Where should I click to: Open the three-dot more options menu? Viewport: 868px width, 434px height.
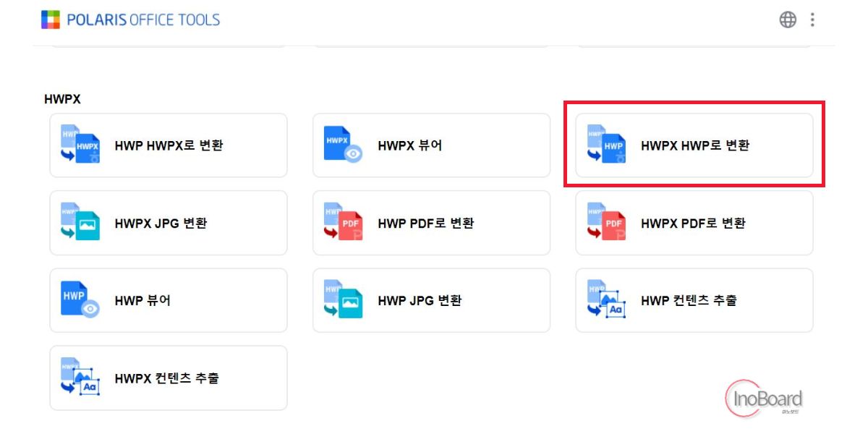point(812,20)
